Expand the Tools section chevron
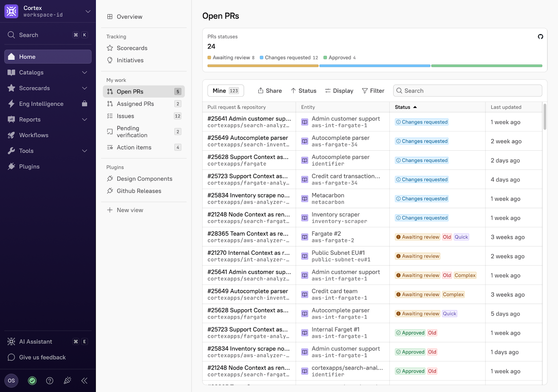 84,151
